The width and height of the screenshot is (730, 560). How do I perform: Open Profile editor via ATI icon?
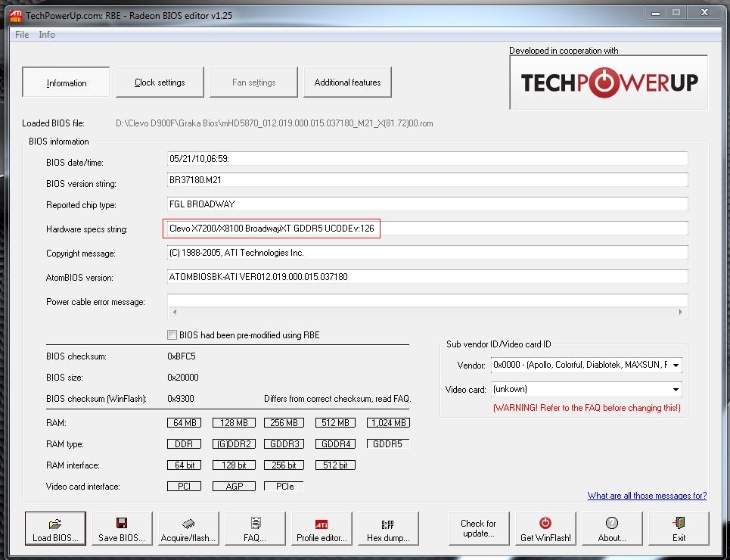[x=322, y=524]
